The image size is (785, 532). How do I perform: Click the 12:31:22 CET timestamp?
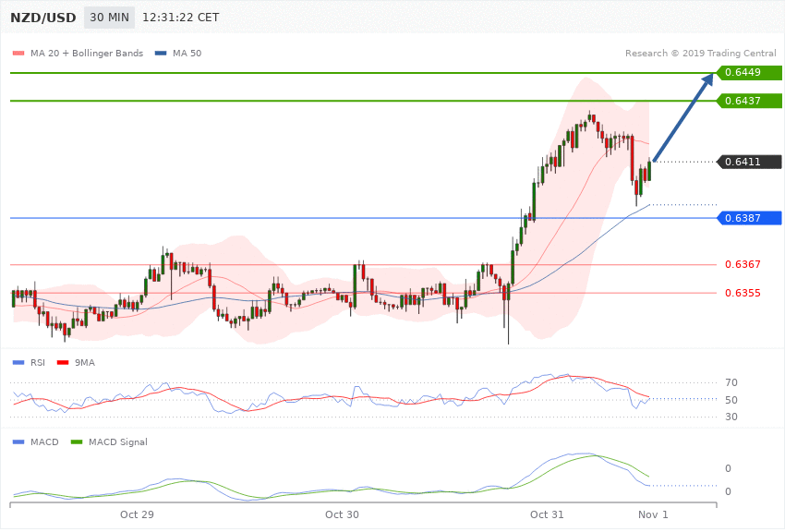coord(181,18)
